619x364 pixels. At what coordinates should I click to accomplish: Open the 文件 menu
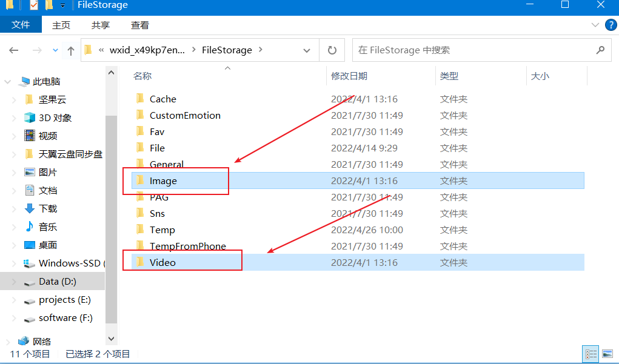point(21,25)
